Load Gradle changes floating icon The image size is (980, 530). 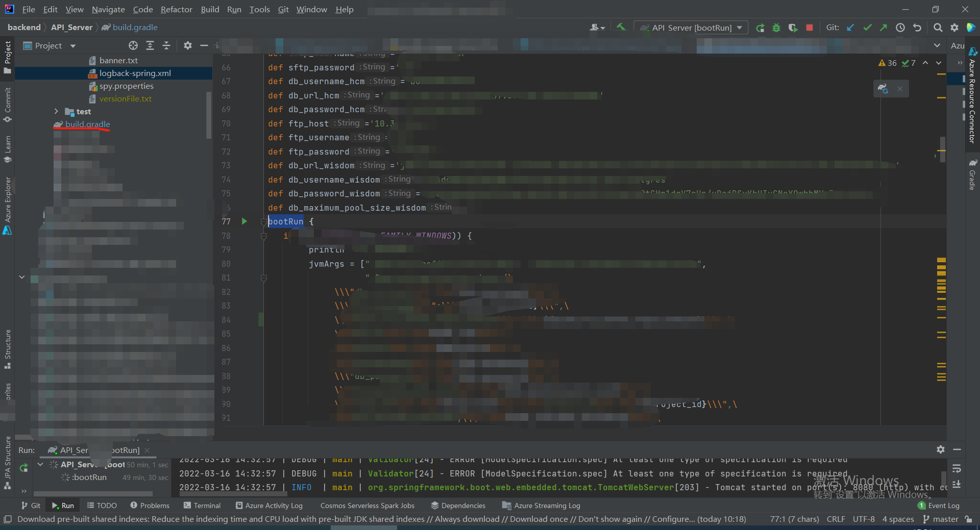point(883,89)
